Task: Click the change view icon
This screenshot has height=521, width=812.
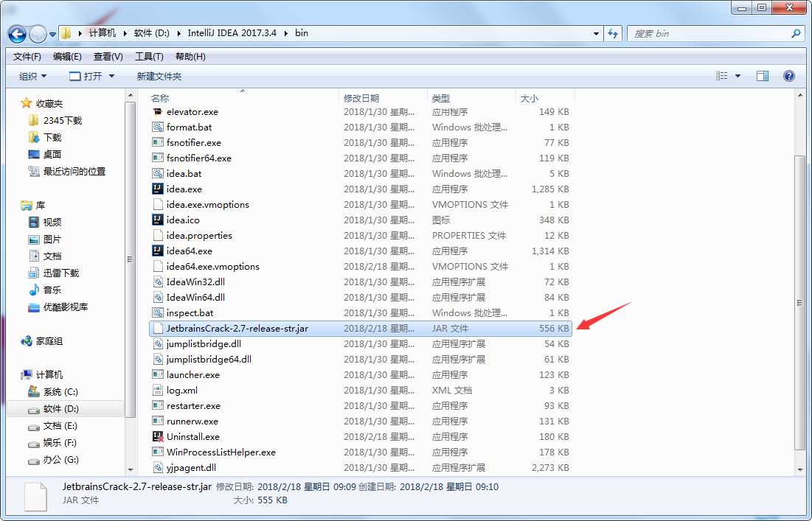Action: [x=722, y=76]
